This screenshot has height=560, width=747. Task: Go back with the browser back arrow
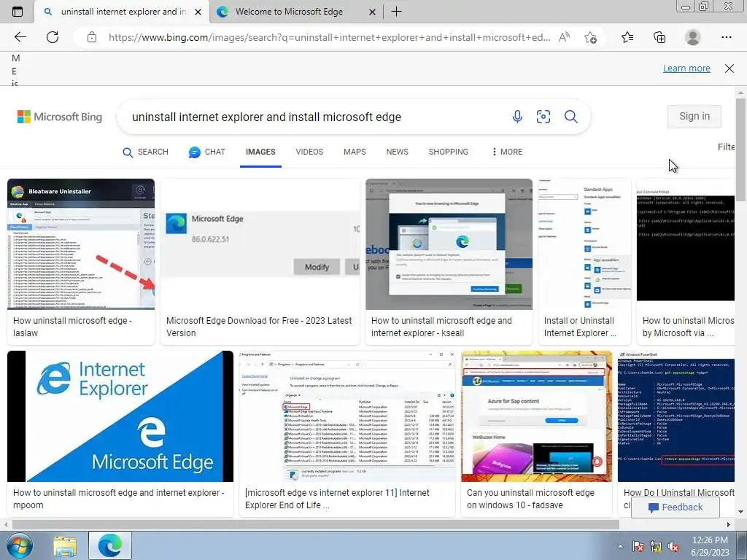click(20, 37)
